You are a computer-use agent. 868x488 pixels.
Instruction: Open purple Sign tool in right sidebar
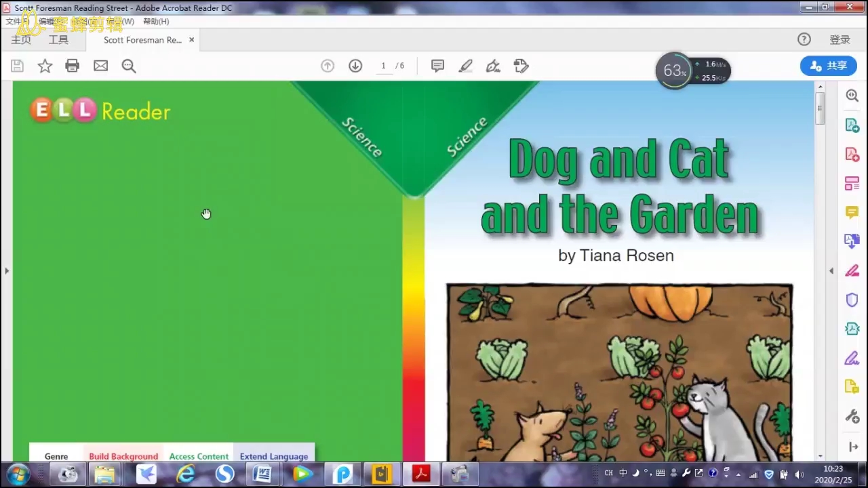(x=852, y=358)
